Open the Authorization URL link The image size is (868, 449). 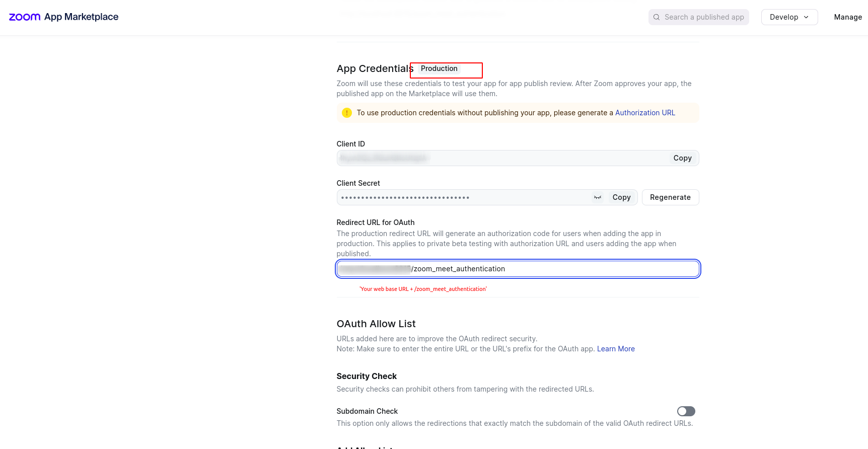tap(645, 113)
